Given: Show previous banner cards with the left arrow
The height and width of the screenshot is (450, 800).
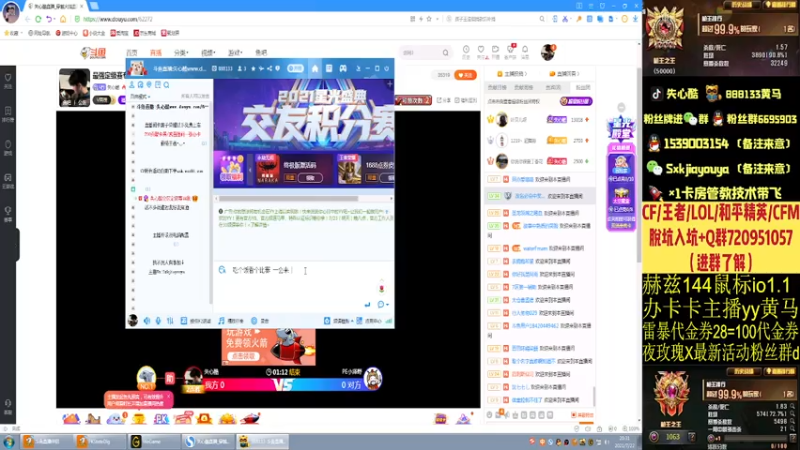Looking at the screenshot, I should point(250,170).
